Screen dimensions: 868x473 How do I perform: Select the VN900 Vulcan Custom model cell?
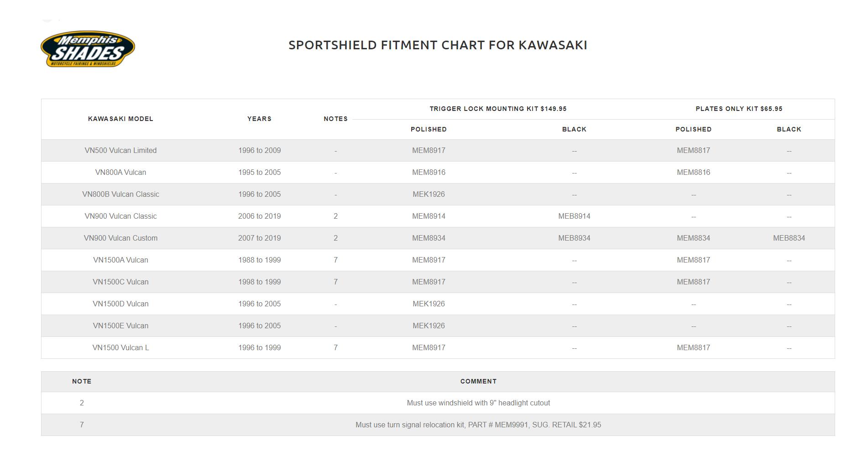[120, 238]
